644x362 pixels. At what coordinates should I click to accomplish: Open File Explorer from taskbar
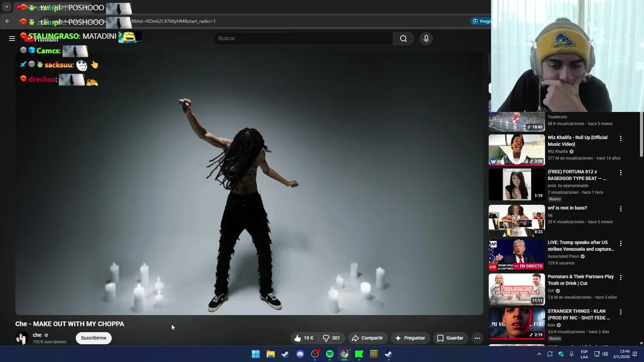coord(271,354)
